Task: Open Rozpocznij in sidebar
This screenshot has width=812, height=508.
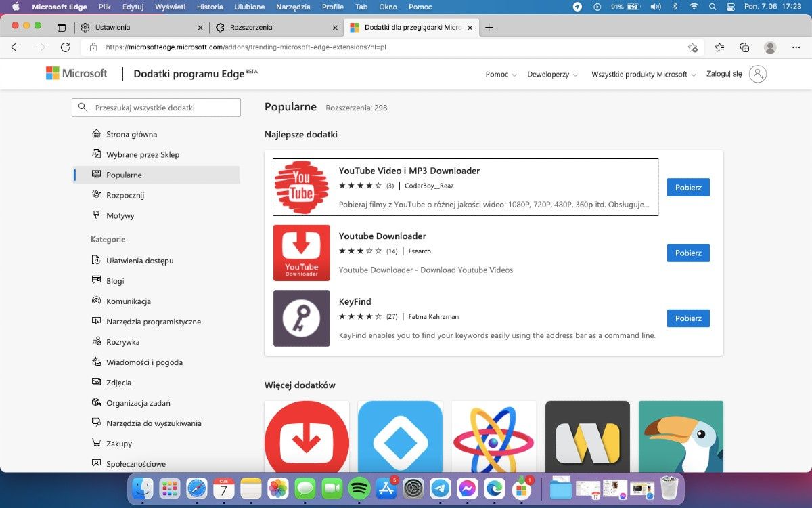Action: click(125, 195)
